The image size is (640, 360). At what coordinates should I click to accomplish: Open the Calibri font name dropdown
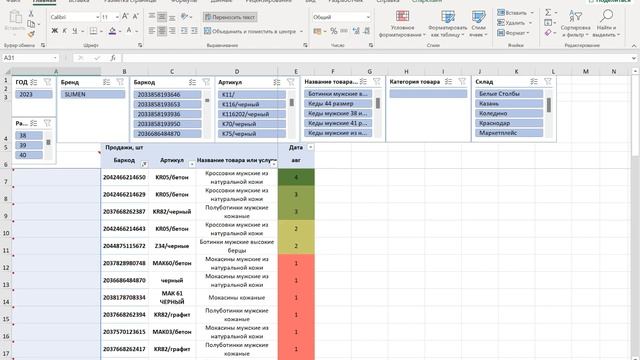coord(98,17)
